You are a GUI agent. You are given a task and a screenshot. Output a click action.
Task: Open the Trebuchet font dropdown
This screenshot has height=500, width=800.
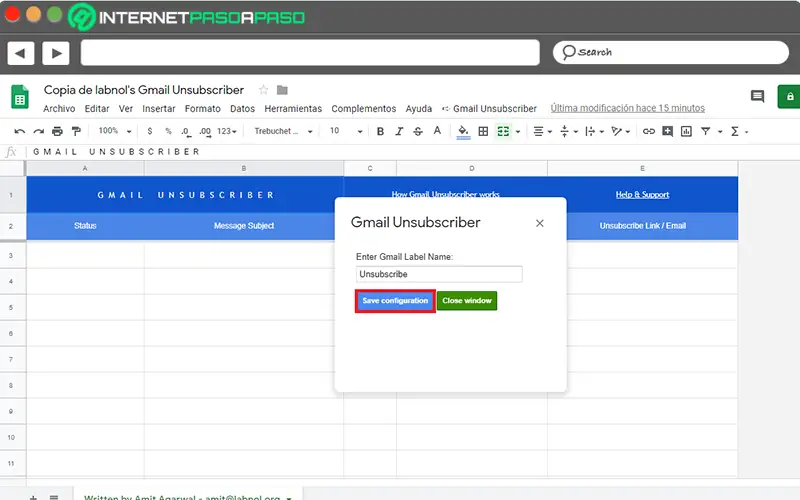click(x=283, y=132)
